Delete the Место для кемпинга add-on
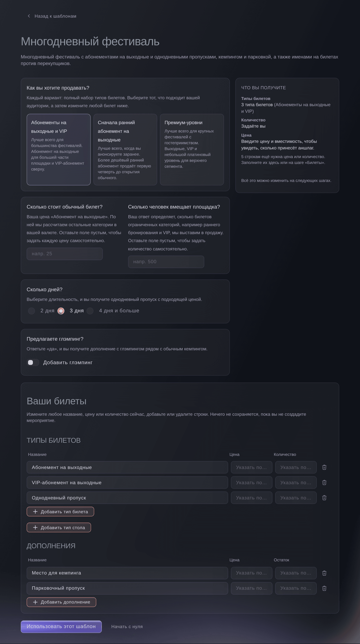360x644 pixels. 324,573
